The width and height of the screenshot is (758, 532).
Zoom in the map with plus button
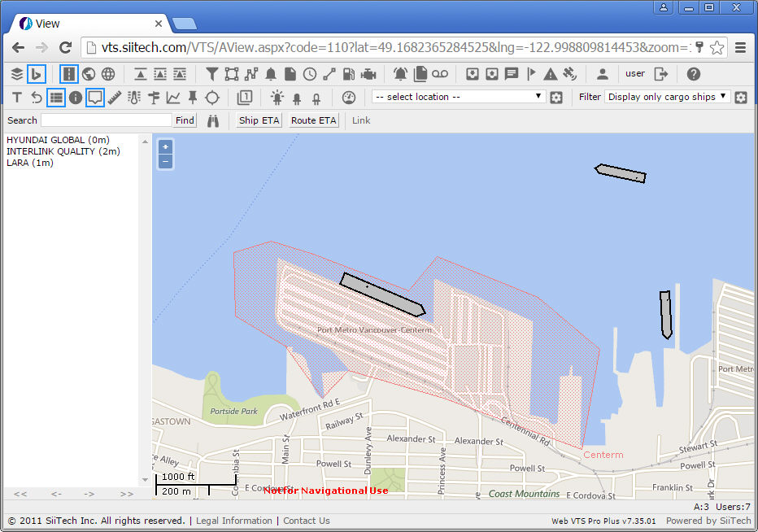(165, 147)
